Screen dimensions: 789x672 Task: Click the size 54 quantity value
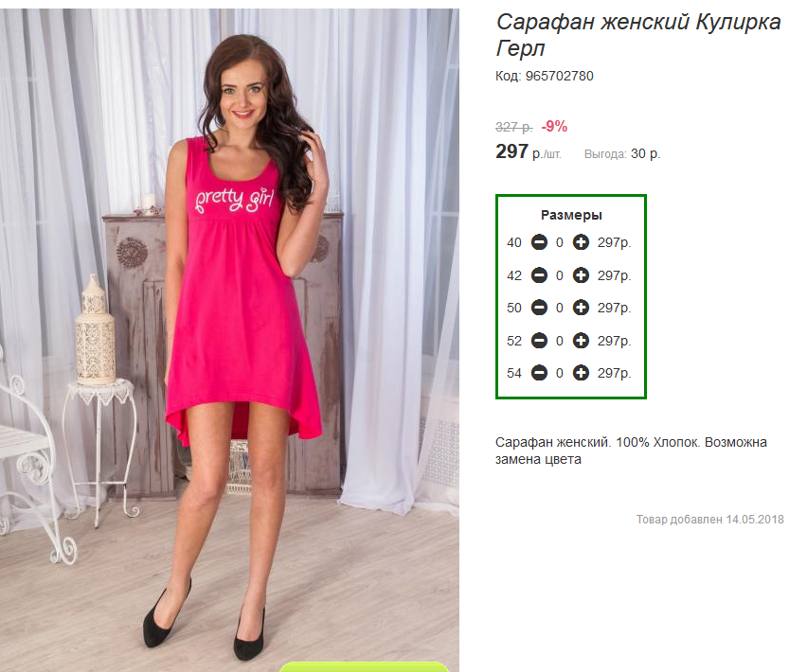coord(560,373)
